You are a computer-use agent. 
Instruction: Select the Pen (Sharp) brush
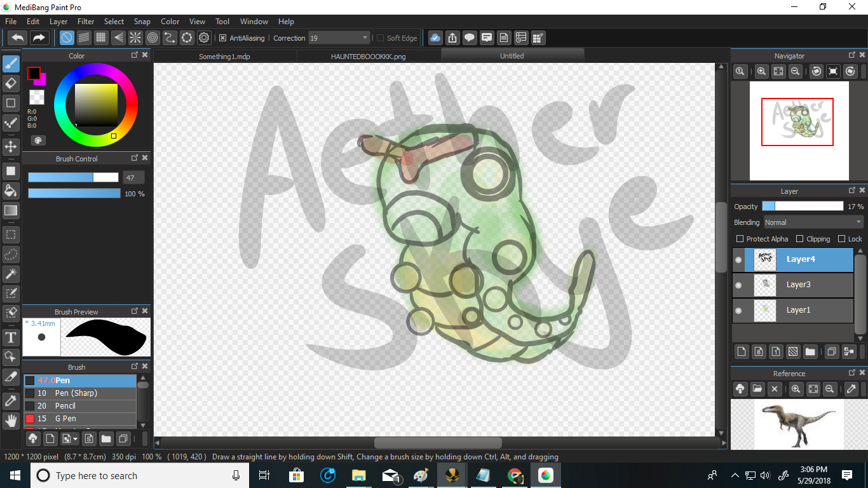(80, 393)
